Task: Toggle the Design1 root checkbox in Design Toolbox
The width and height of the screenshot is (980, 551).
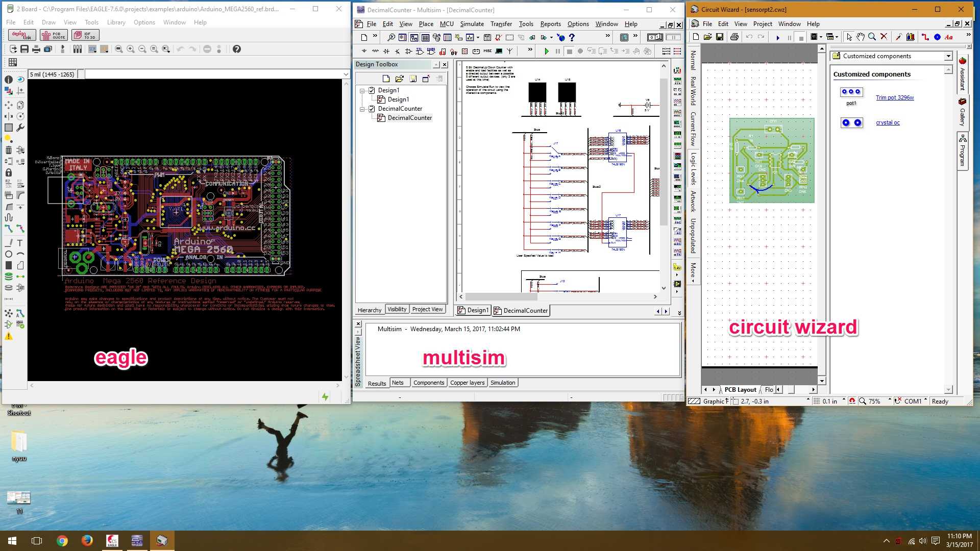Action: click(372, 90)
